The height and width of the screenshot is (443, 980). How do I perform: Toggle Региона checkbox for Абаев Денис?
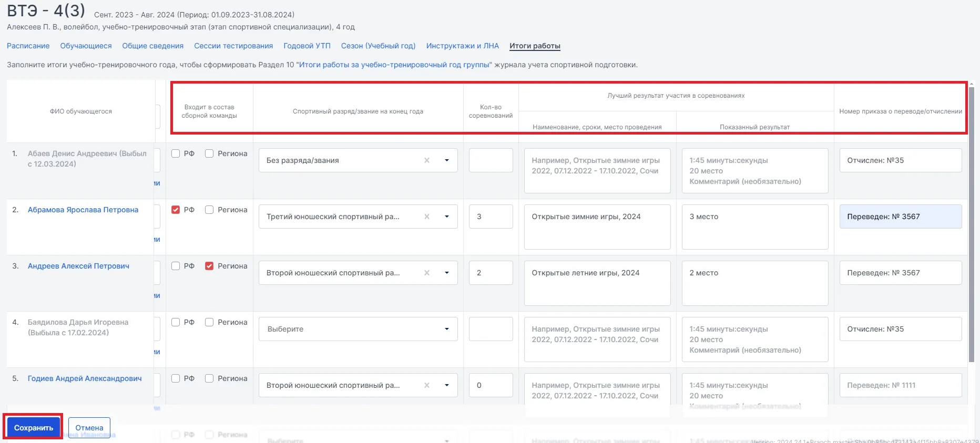click(209, 153)
